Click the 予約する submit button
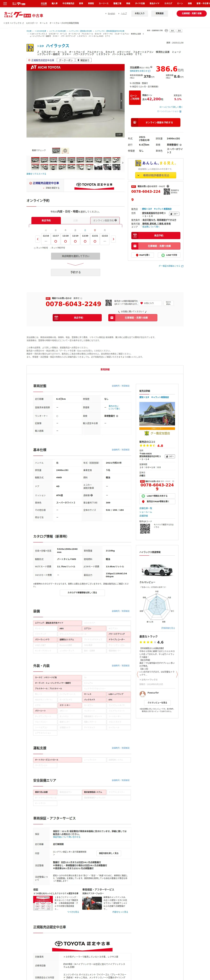 75,272
